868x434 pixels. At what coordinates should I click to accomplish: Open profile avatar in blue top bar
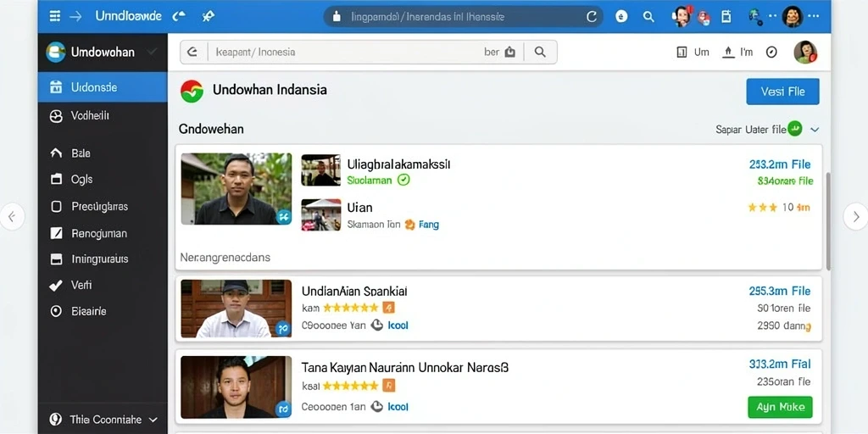click(793, 17)
